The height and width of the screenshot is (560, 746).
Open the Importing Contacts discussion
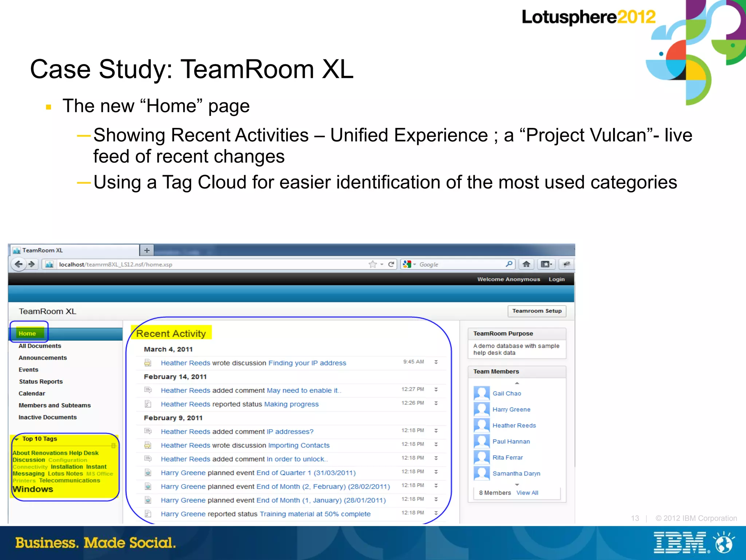click(299, 445)
